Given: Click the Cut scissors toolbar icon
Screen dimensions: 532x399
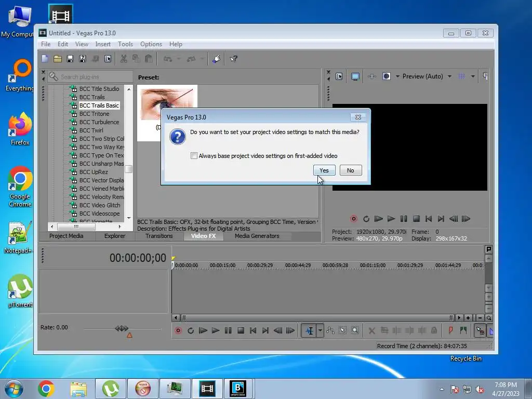Looking at the screenshot, I should pos(124,59).
